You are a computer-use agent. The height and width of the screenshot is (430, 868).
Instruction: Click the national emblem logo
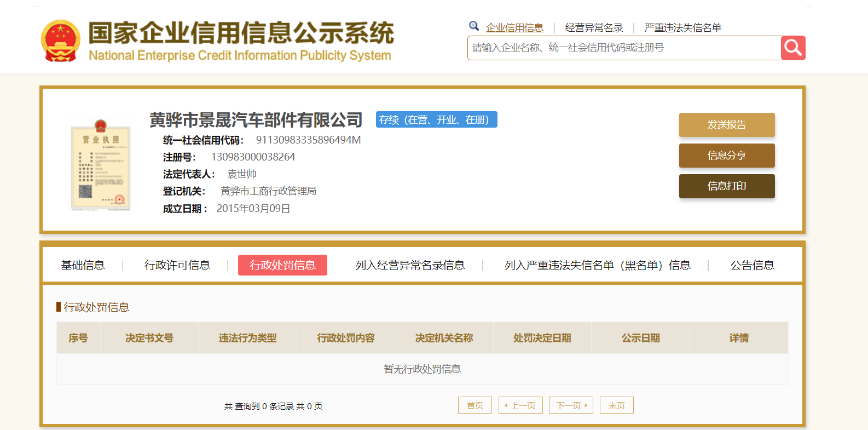pos(61,41)
